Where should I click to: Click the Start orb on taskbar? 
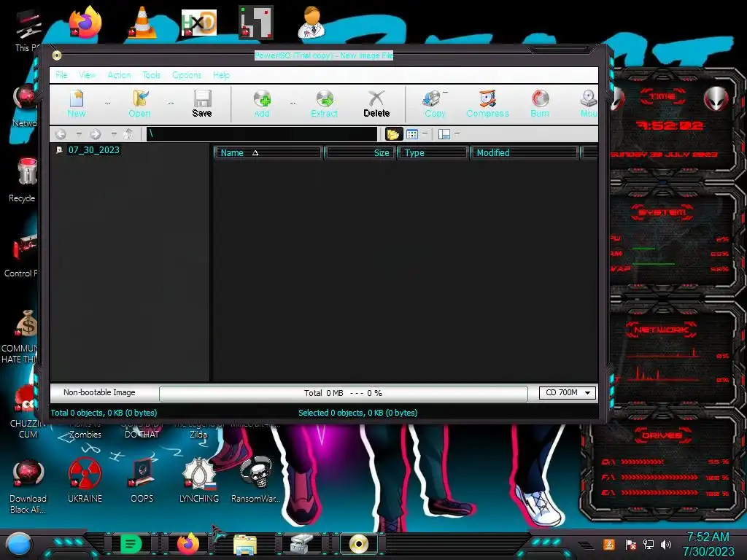pyautogui.click(x=19, y=545)
